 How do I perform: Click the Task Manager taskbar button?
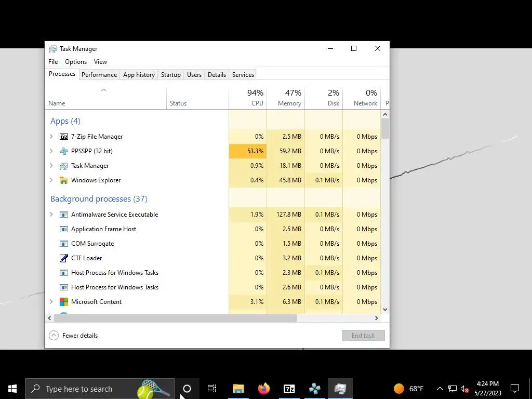340,389
